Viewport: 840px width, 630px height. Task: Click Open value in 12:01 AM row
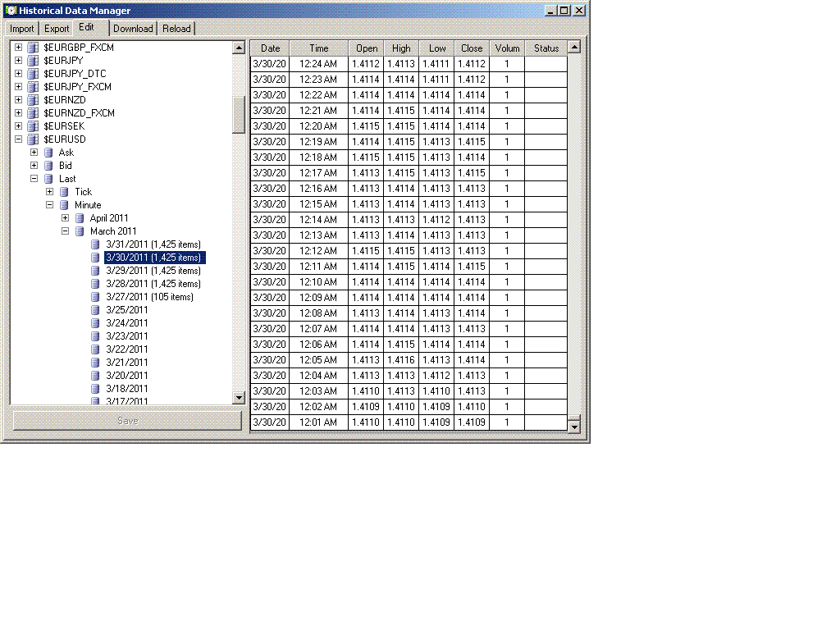[367, 422]
